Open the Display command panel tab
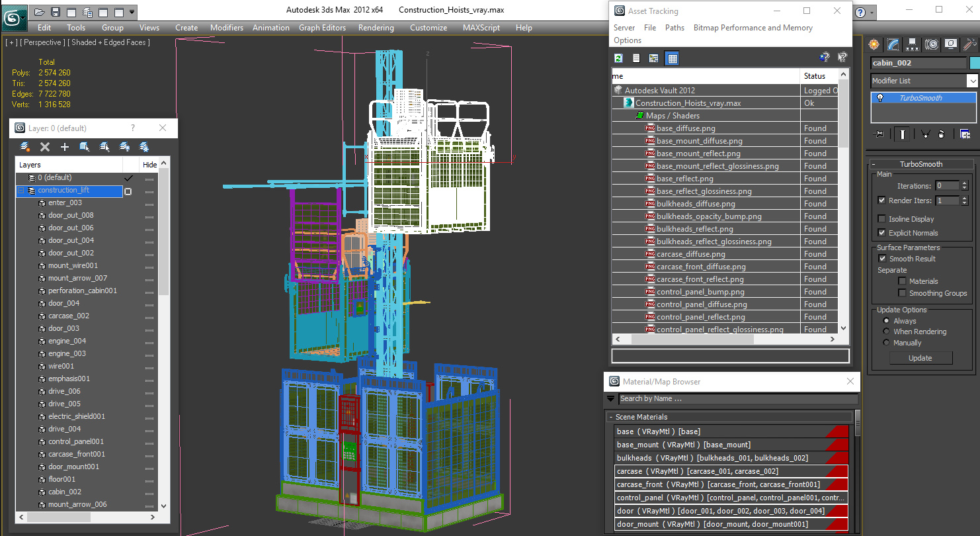This screenshot has height=536, width=980. coord(951,44)
